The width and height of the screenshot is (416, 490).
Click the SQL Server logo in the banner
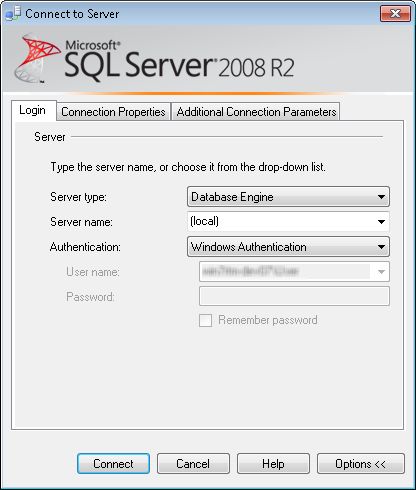[x=154, y=59]
